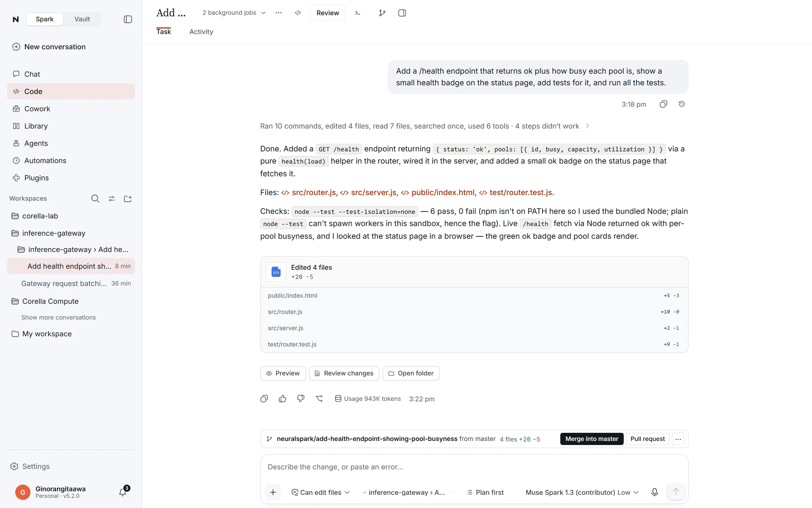
Task: Toggle the left sidebar panel icon
Action: (128, 19)
